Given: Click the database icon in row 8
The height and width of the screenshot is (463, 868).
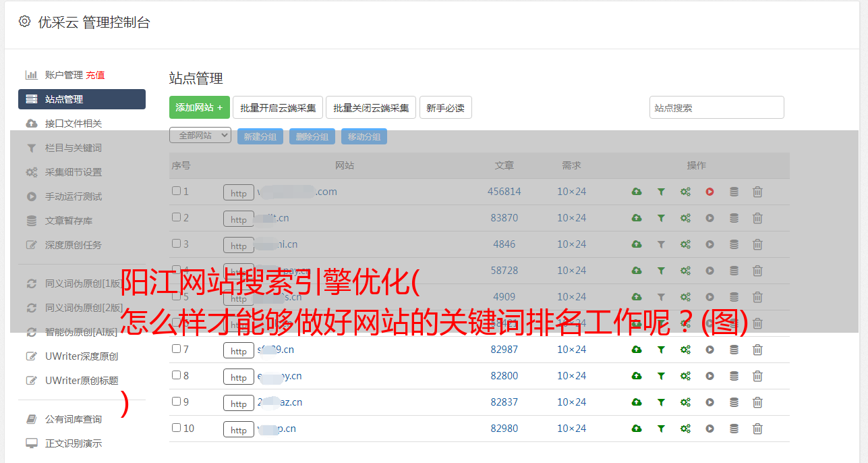Looking at the screenshot, I should [734, 376].
